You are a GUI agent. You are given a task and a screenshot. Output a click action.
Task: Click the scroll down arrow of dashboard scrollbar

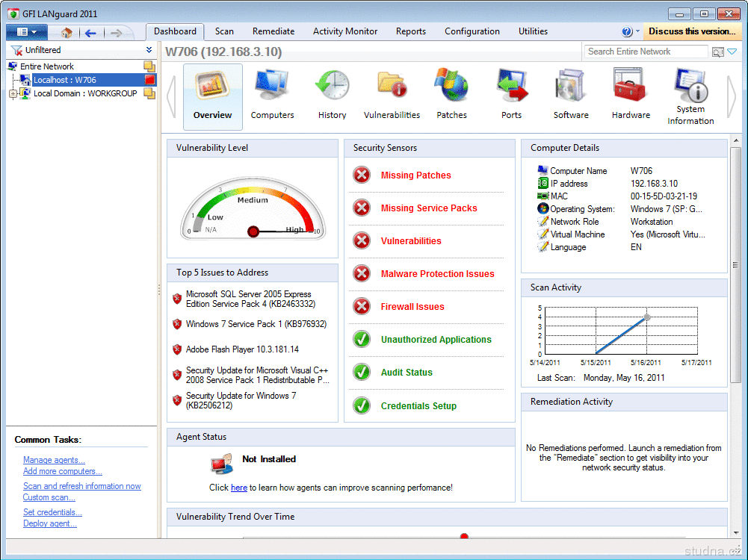pos(735,532)
